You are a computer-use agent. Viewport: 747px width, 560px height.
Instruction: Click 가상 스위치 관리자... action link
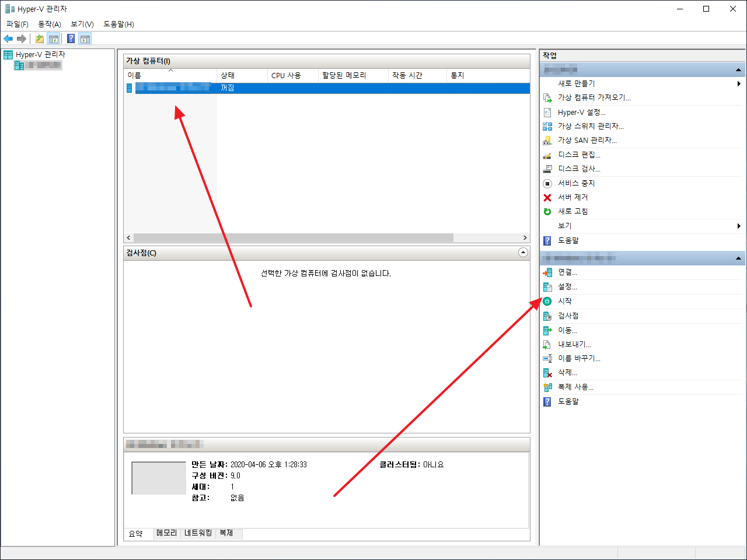point(591,126)
